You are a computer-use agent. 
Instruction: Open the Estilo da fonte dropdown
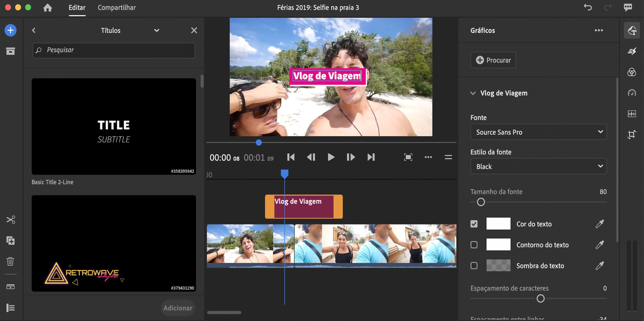tap(538, 166)
